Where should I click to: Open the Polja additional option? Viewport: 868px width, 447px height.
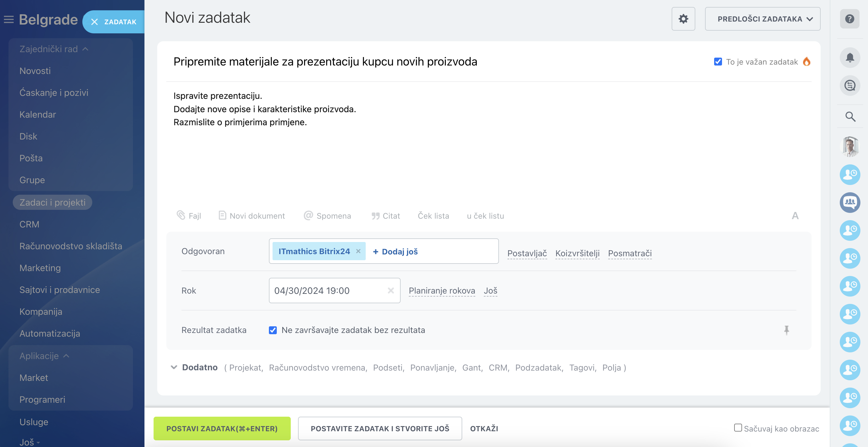[x=612, y=368]
